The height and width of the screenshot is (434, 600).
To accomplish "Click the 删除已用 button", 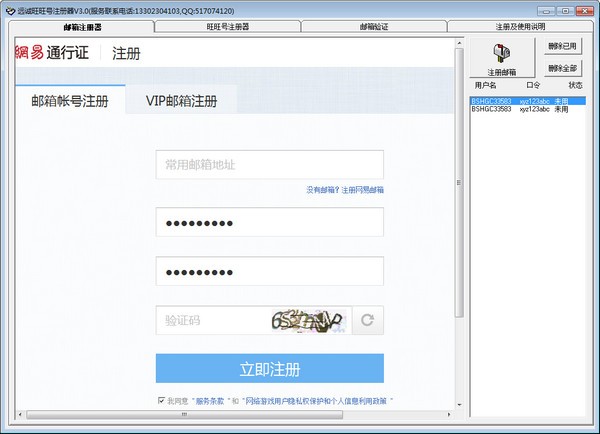I will (562, 46).
